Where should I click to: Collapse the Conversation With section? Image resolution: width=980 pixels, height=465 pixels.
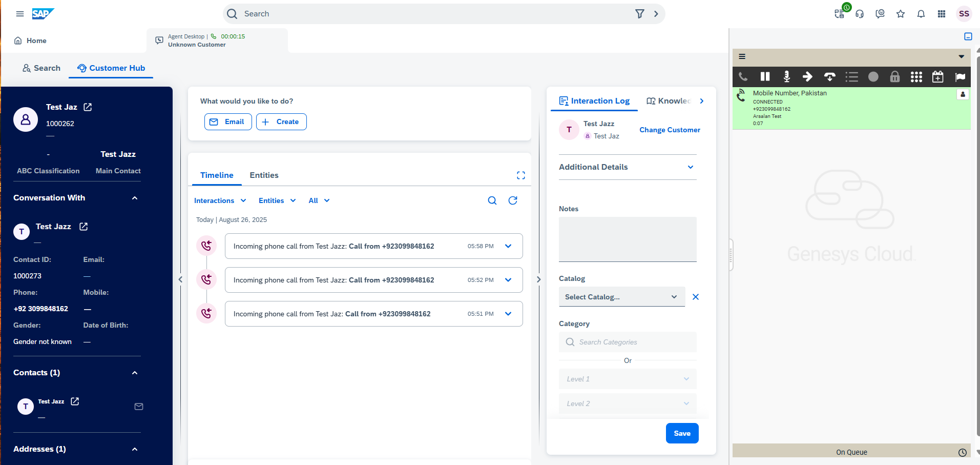(x=135, y=198)
